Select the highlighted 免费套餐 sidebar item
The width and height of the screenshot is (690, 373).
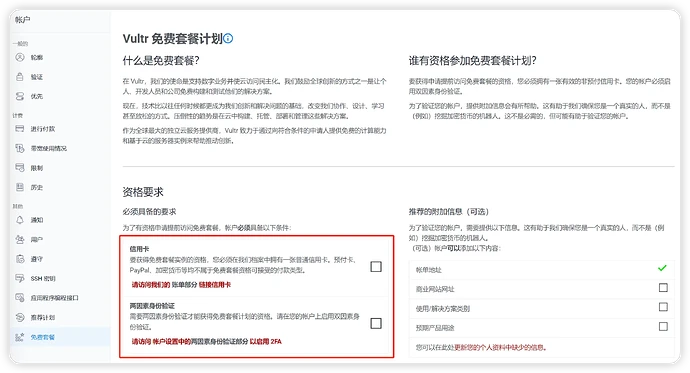point(60,337)
